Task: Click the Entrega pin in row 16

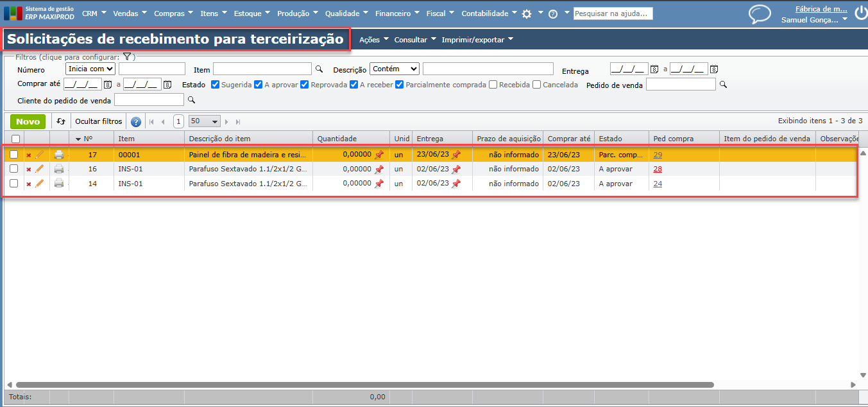Action: click(456, 169)
